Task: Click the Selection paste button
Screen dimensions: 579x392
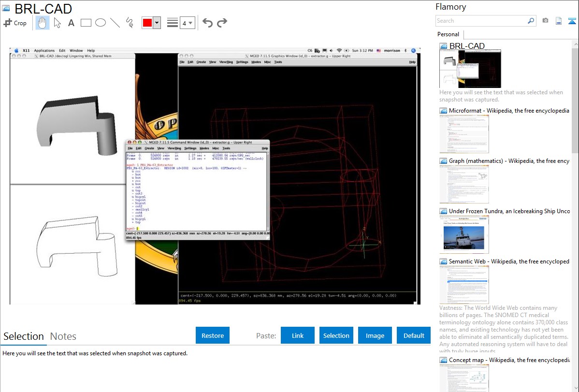Action: [x=336, y=335]
